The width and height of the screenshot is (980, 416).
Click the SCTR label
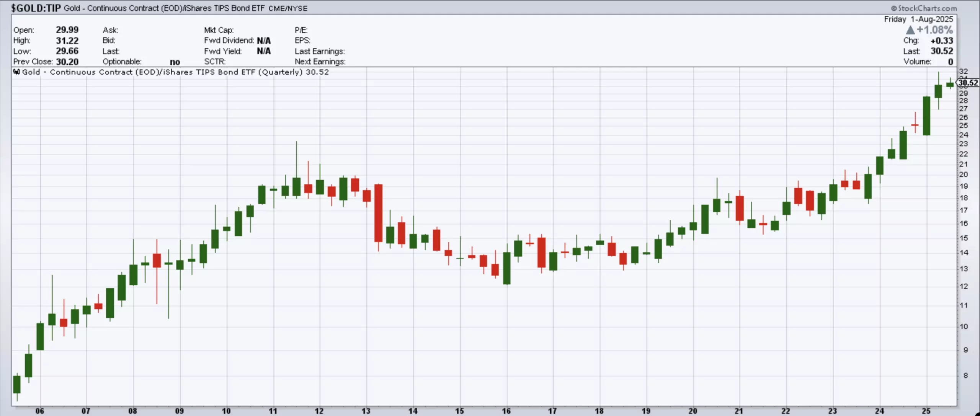coord(215,61)
